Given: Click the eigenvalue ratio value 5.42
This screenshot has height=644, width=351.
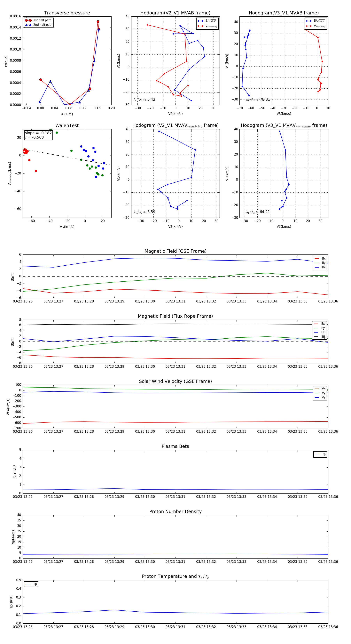Looking at the screenshot, I should 151,100.
